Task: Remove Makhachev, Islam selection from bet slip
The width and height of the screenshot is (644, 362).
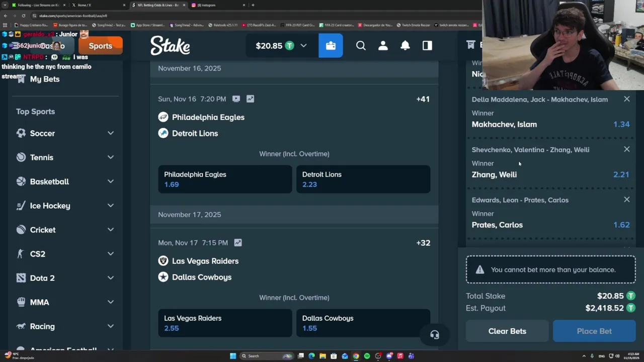Action: coord(626,99)
